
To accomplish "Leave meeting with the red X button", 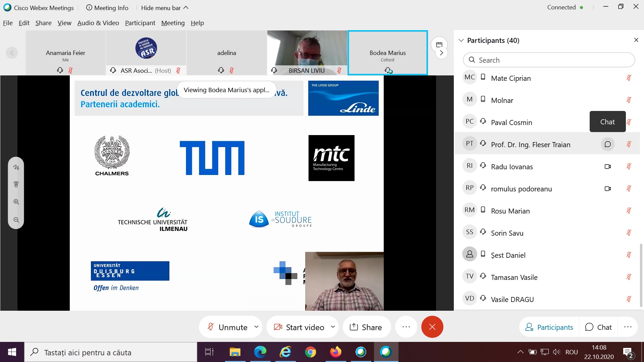I will [x=432, y=327].
